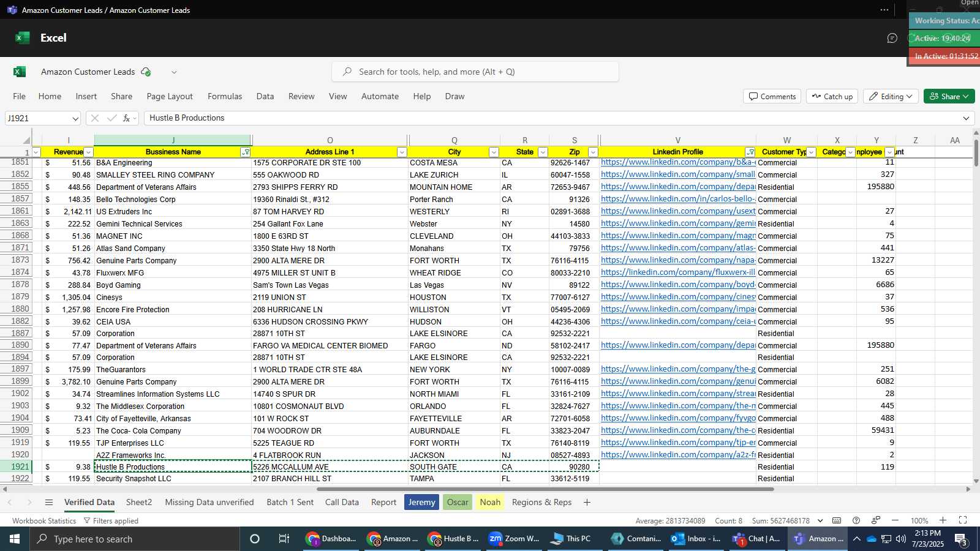Screen dimensions: 980x551
Task: Click the Comments button
Action: (x=772, y=97)
